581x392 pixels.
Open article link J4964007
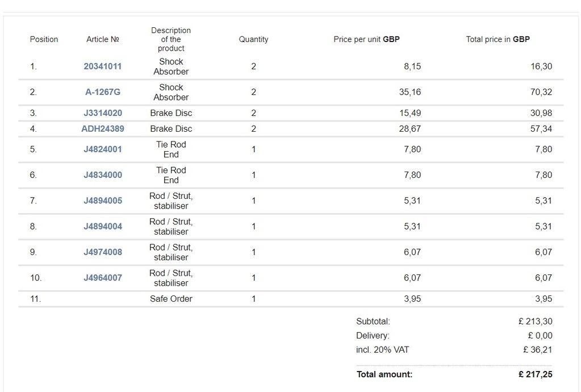[103, 277]
